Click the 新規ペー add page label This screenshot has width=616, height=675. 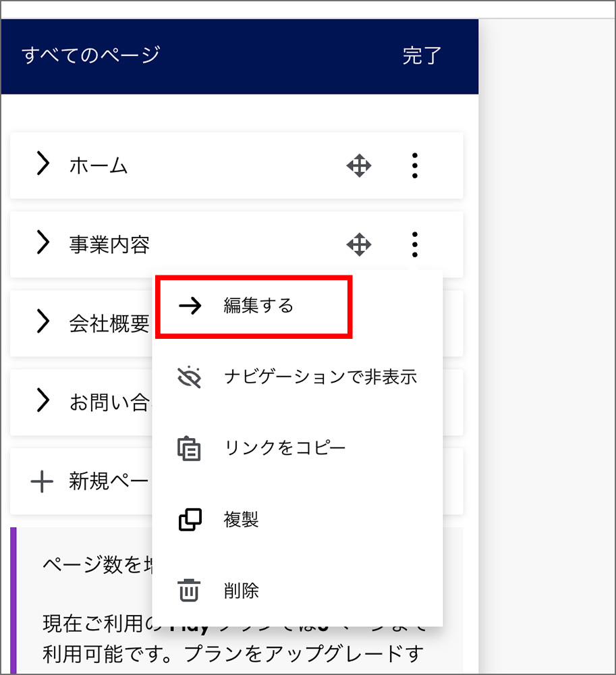click(109, 481)
